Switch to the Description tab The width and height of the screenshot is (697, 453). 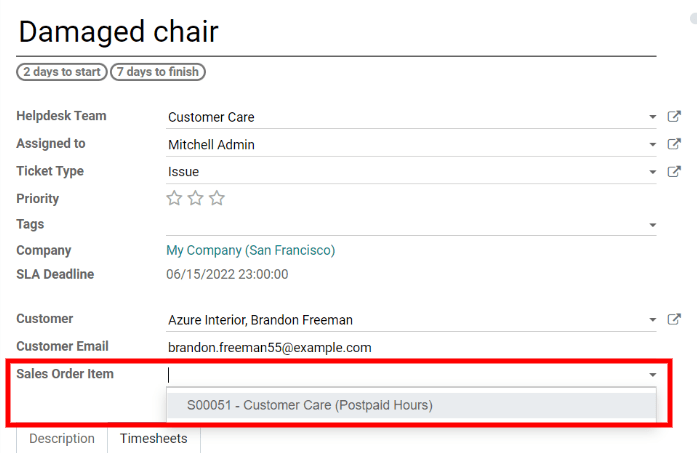point(61,439)
